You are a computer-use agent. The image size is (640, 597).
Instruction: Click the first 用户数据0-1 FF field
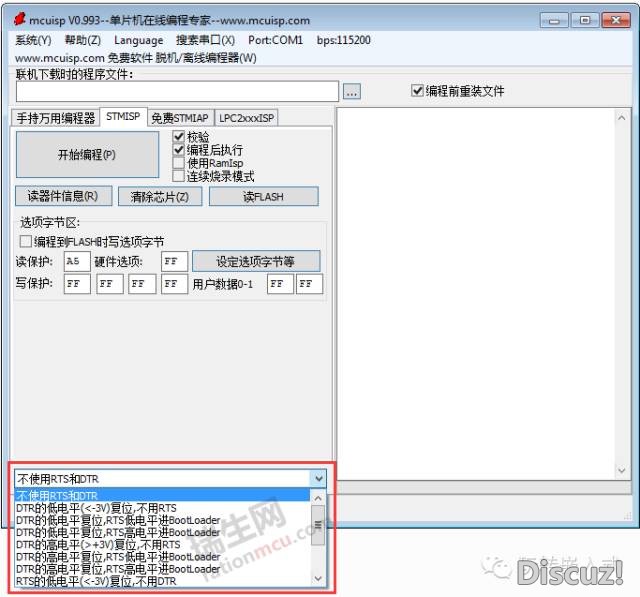click(280, 284)
